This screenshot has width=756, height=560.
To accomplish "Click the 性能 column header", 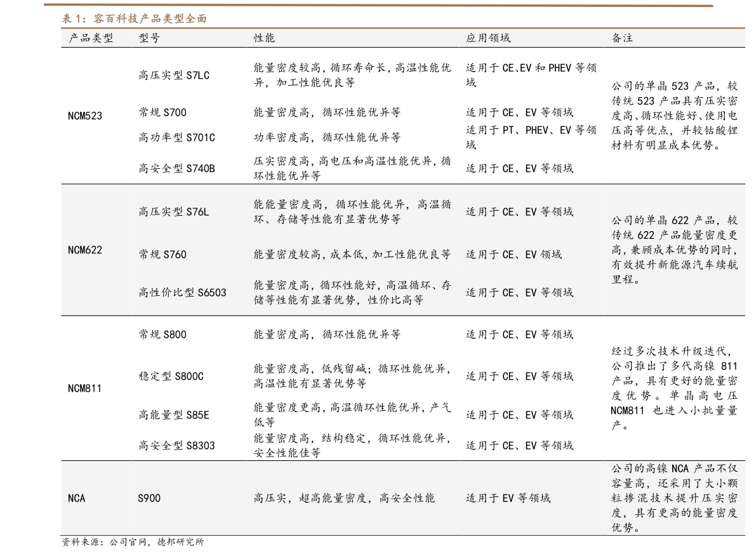I will (264, 38).
